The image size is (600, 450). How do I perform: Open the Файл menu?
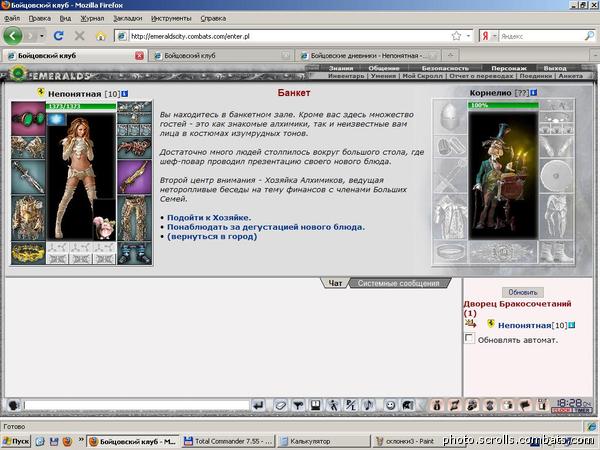(12, 18)
